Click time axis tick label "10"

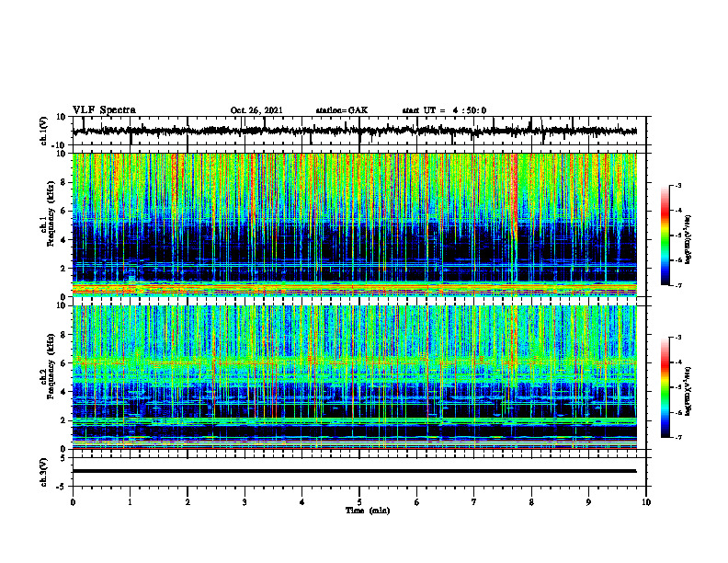646,502
